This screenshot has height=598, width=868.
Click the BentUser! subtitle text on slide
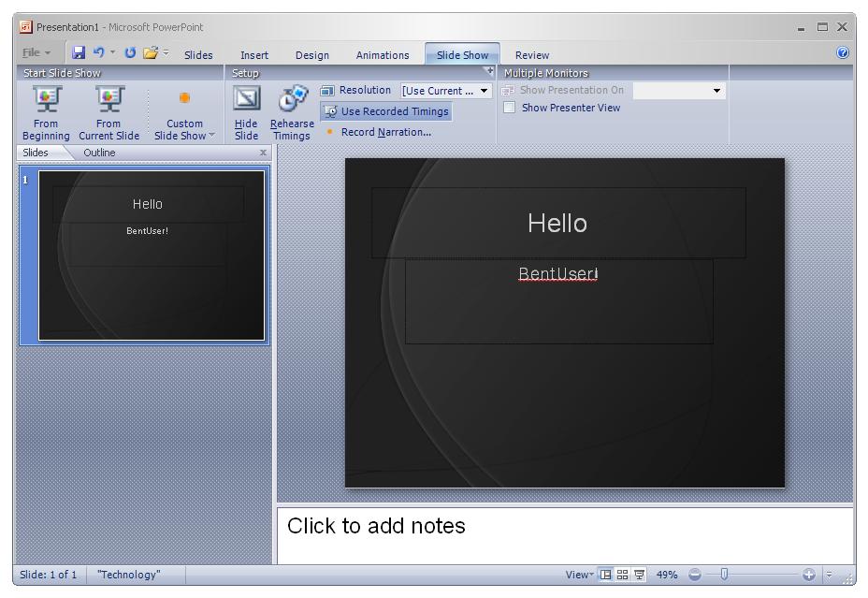pos(558,273)
